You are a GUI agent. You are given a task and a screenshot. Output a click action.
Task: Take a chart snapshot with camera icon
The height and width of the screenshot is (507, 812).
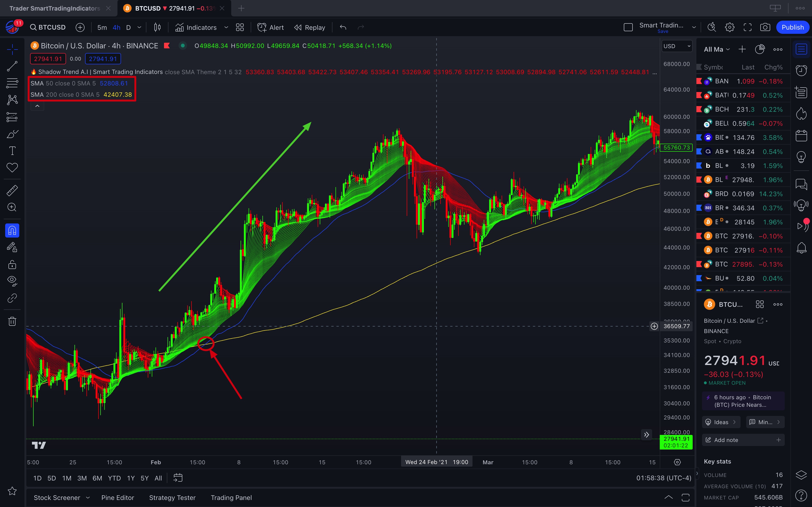pyautogui.click(x=765, y=27)
